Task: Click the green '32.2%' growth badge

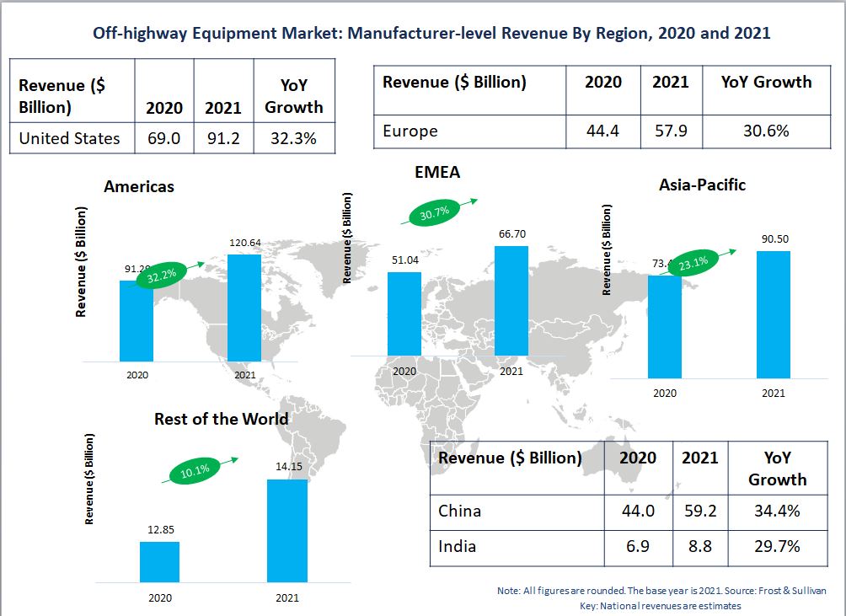Action: coord(162,275)
